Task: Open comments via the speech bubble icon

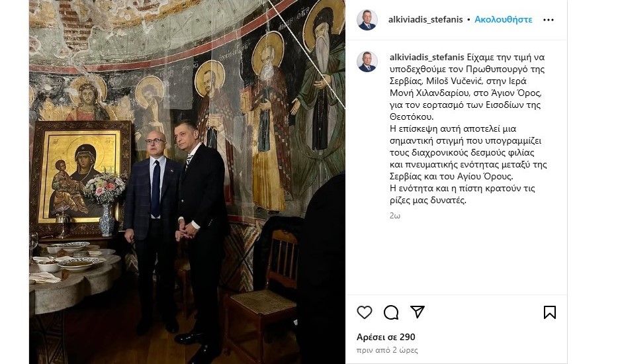Action: click(x=391, y=312)
